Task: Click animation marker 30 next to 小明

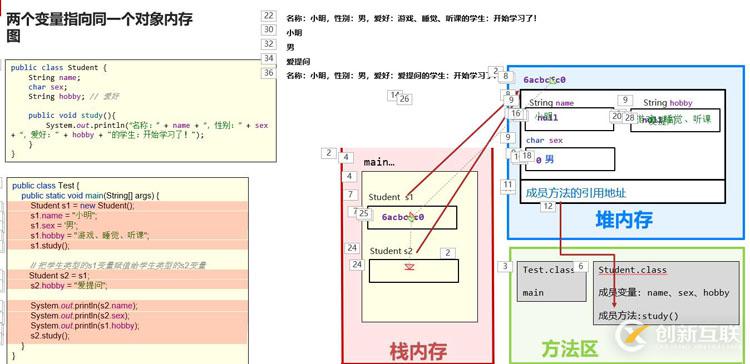Action: 269,30
